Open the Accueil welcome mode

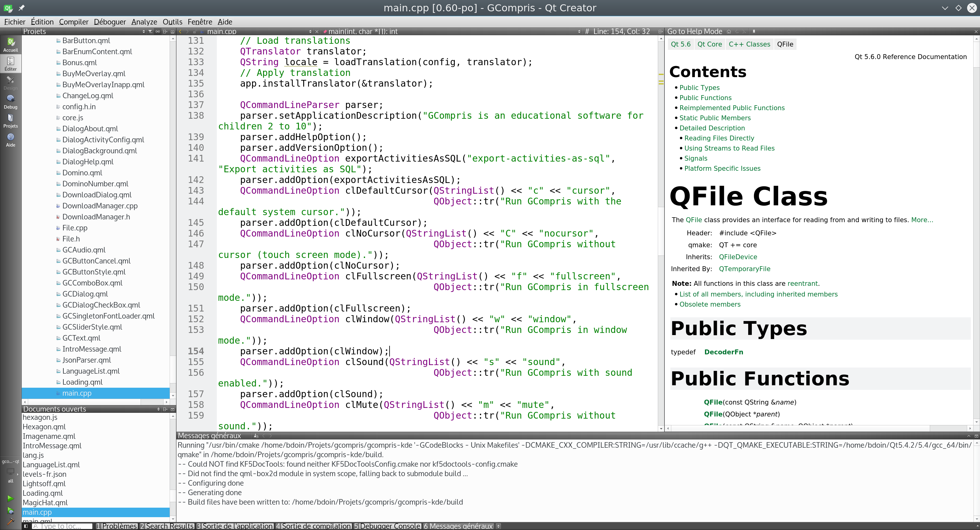10,44
